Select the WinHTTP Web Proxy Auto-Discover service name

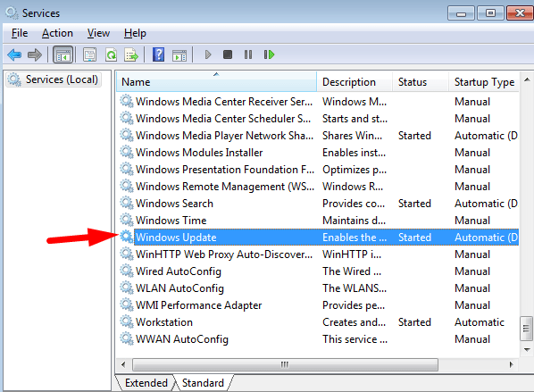[224, 254]
